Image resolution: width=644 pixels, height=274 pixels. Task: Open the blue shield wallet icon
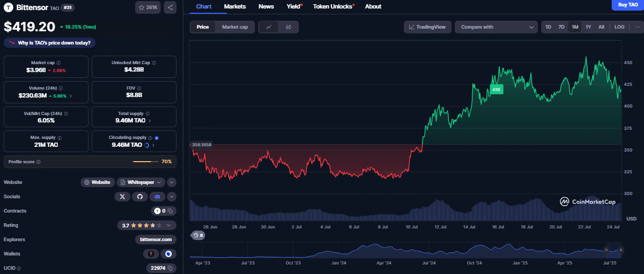pyautogui.click(x=168, y=254)
